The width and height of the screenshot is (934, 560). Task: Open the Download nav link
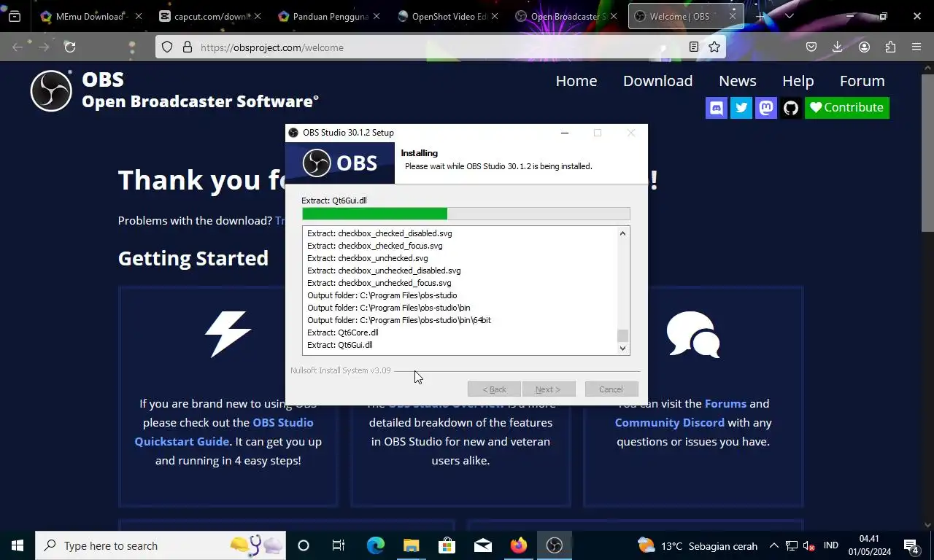pos(657,81)
